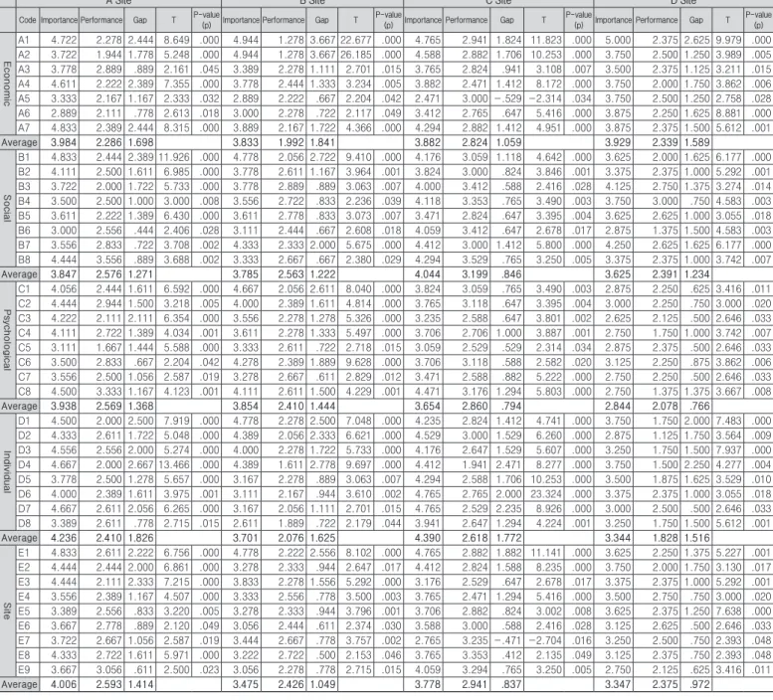Viewport: 773px width, 700px height.
Task: Click Site average gap .972
Action: 700,685
